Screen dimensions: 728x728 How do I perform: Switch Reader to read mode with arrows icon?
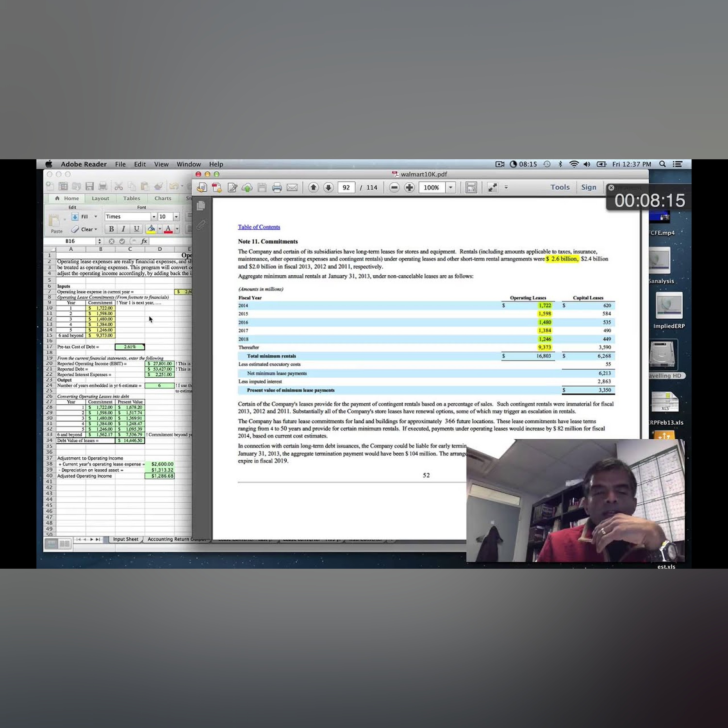click(x=493, y=187)
